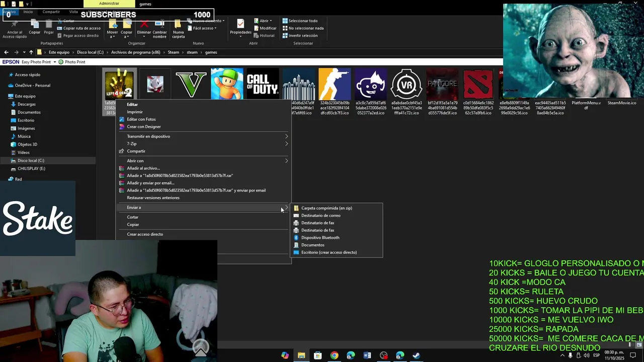
Task: Open Copilot from the taskbar
Action: click(x=285, y=355)
